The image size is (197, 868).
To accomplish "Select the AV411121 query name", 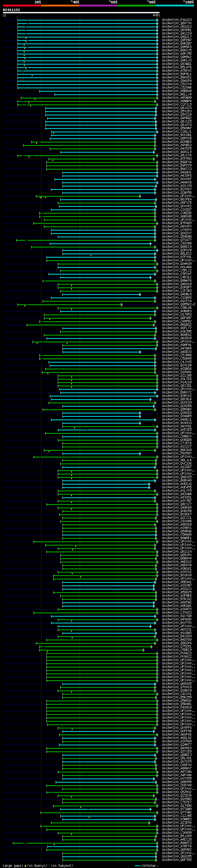I will coord(11,10).
